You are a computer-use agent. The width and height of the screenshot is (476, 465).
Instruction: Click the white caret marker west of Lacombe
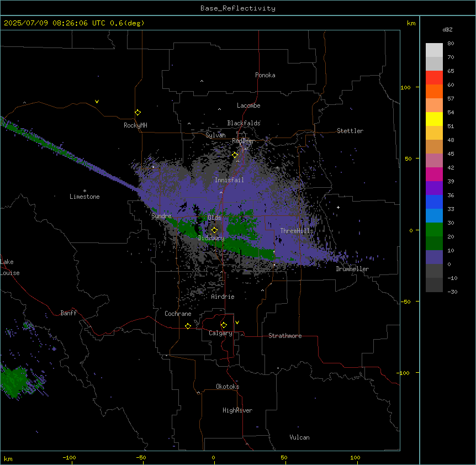tap(219, 109)
